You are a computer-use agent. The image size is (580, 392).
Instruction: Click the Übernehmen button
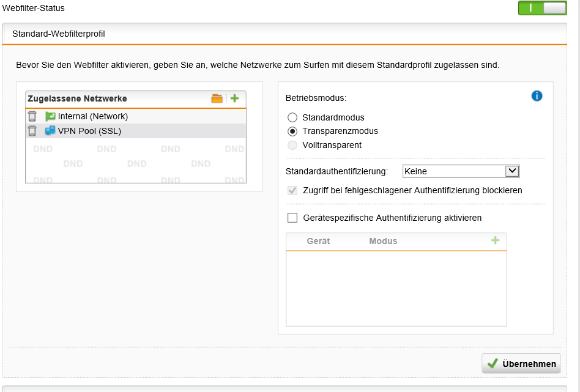point(521,364)
